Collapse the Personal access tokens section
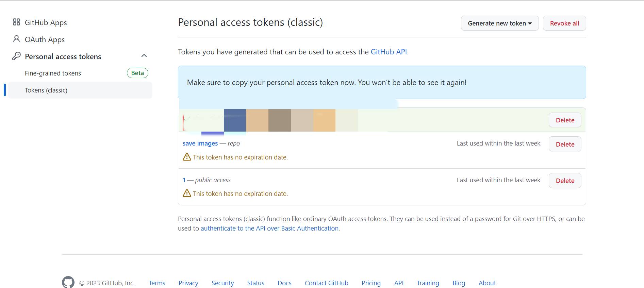Screen dimensions: 644x288 click(x=144, y=56)
